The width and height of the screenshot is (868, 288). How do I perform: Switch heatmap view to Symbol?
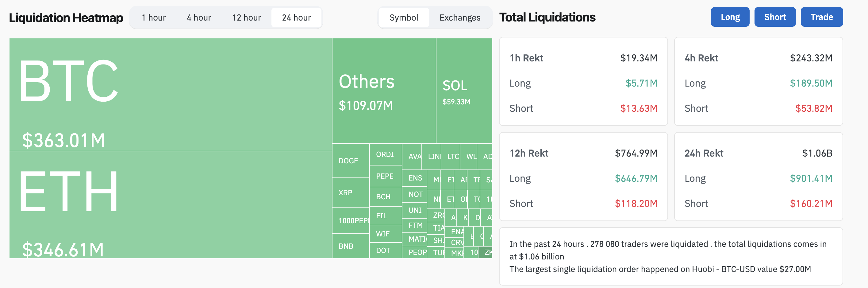click(404, 18)
